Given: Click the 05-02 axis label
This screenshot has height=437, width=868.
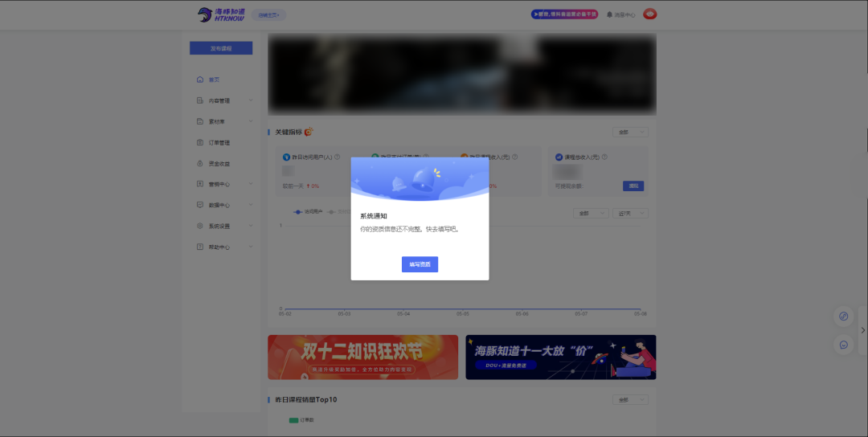Looking at the screenshot, I should (x=285, y=313).
